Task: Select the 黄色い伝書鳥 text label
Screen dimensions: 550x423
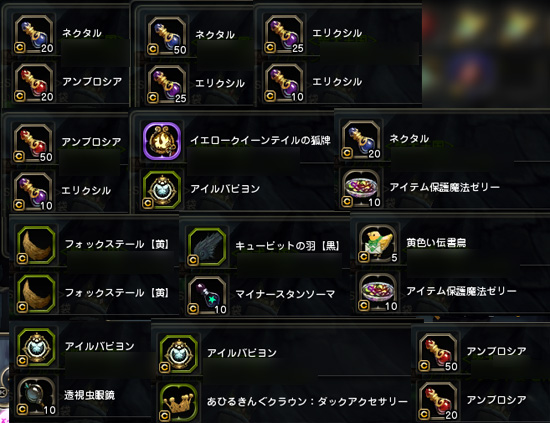Action: point(436,242)
